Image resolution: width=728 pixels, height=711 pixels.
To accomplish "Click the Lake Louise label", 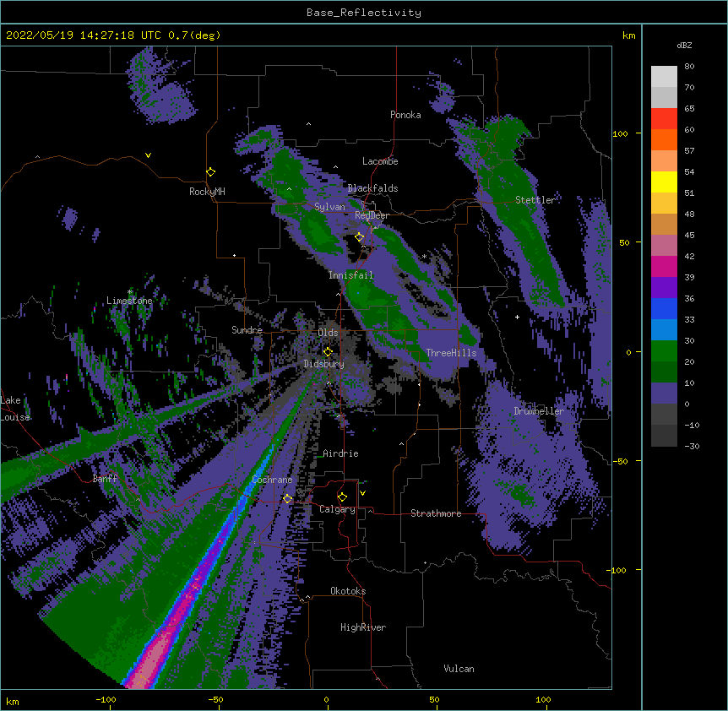I will point(15,409).
